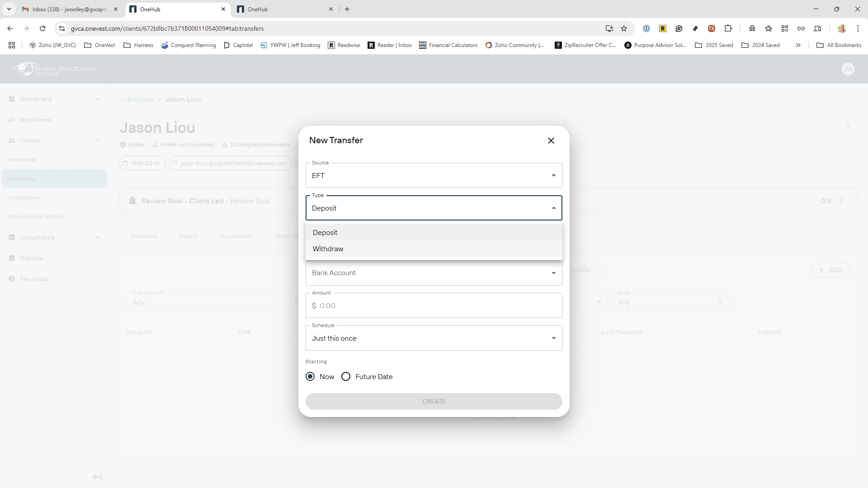This screenshot has height=488, width=868.
Task: Open the State filter dropdown
Action: pyautogui.click(x=670, y=302)
